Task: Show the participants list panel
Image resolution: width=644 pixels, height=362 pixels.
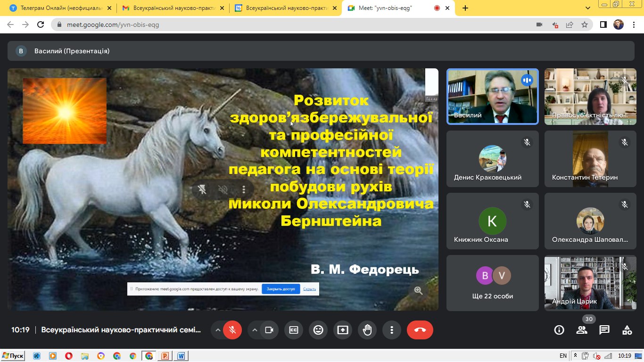Action: [x=582, y=330]
